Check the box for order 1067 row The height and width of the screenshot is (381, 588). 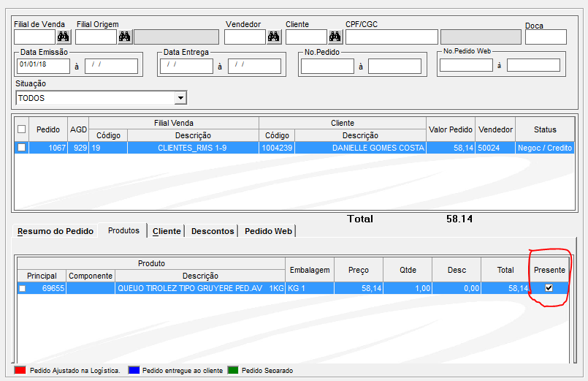(x=22, y=148)
